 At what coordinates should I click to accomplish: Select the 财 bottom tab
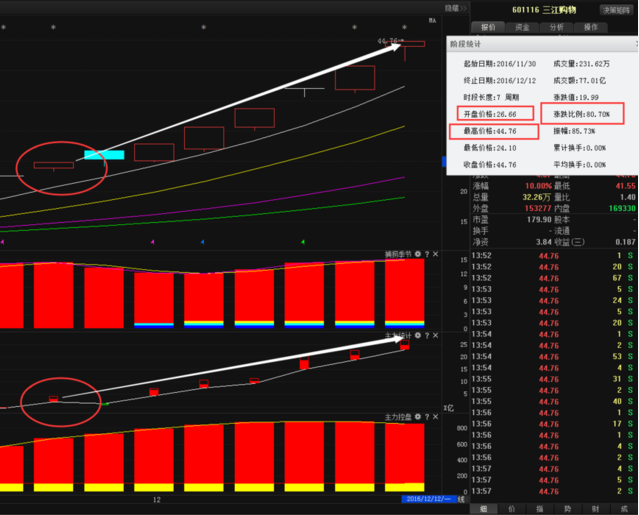(596, 509)
